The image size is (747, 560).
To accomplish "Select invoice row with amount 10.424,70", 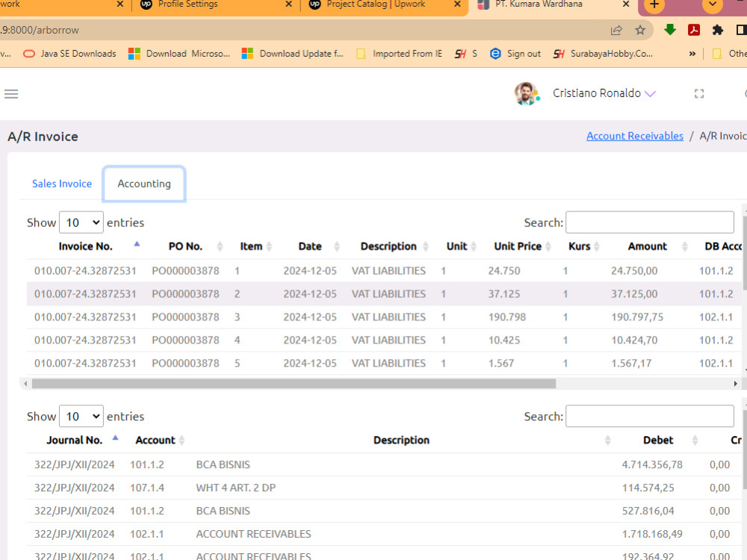I will point(384,340).
